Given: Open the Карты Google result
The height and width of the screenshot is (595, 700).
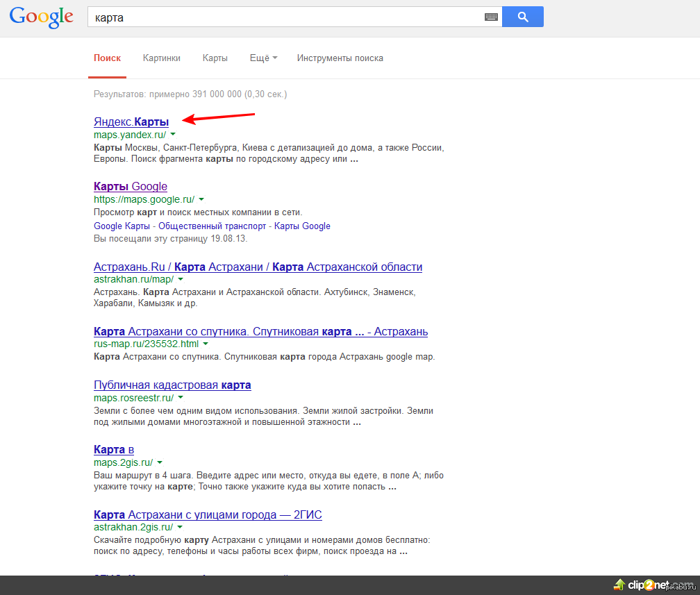Looking at the screenshot, I should 131,186.
